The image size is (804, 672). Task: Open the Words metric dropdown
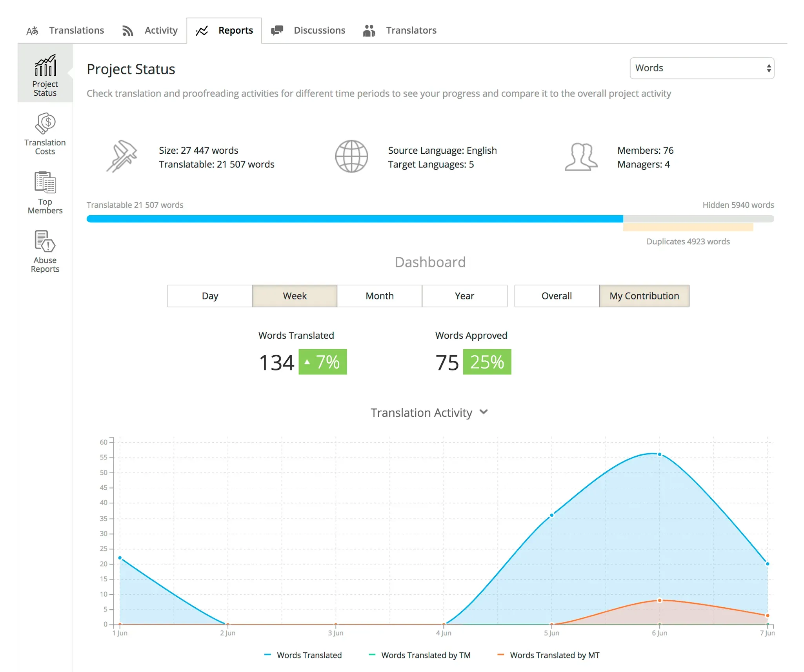pyautogui.click(x=701, y=68)
